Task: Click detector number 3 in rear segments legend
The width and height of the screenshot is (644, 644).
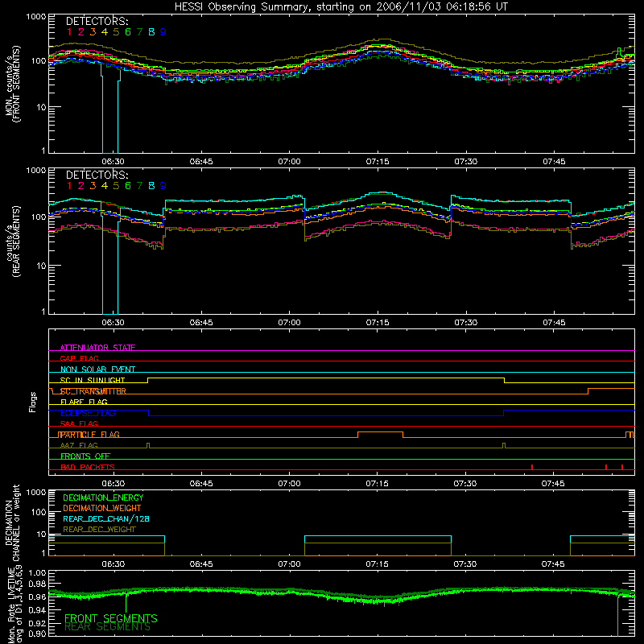Action: [93, 186]
